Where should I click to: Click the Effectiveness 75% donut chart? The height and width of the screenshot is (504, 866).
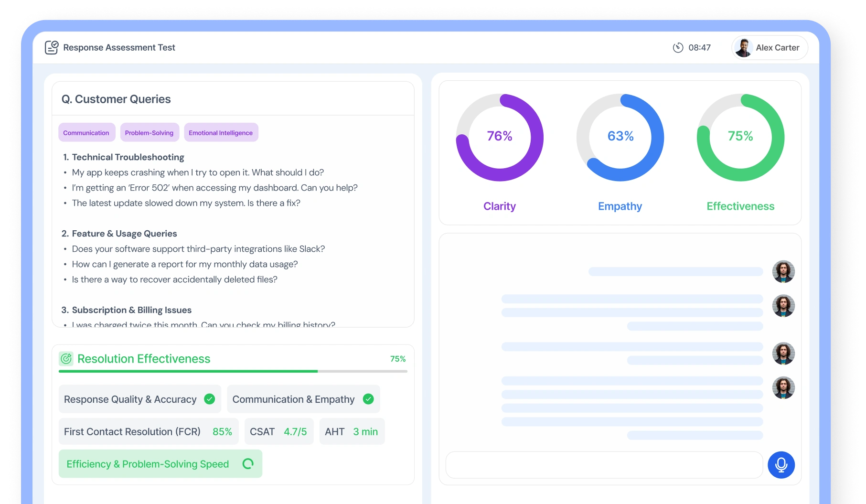740,137
